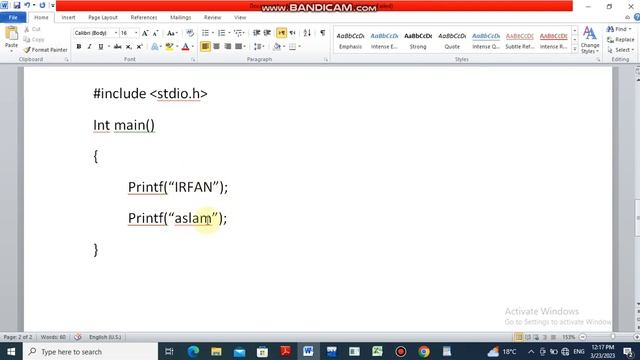Click Format Painter
Image resolution: width=640 pixels, height=360 pixels.
[x=45, y=50]
